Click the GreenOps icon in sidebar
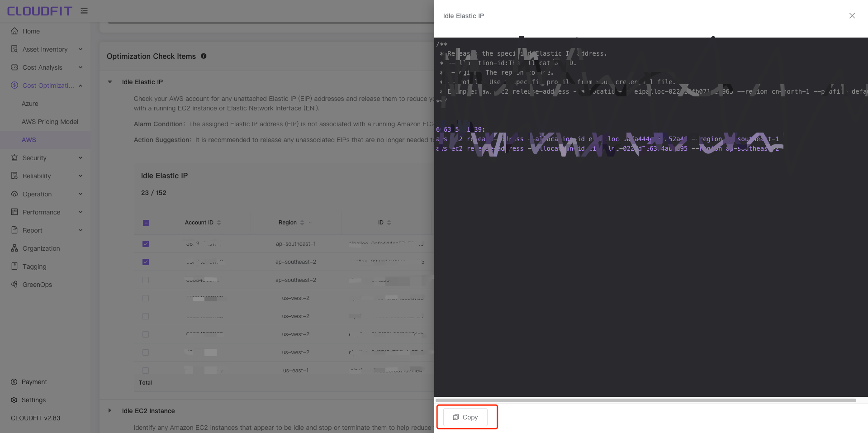The width and height of the screenshot is (868, 433). pyautogui.click(x=14, y=284)
